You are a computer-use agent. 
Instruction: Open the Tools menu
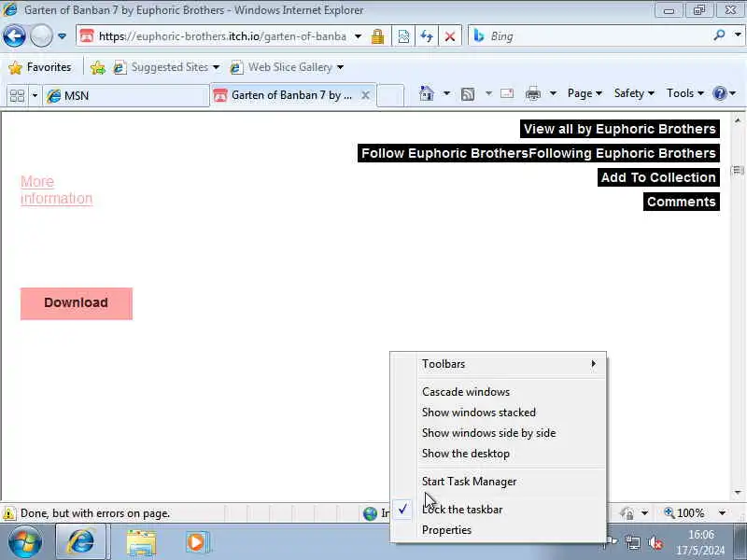tap(684, 93)
